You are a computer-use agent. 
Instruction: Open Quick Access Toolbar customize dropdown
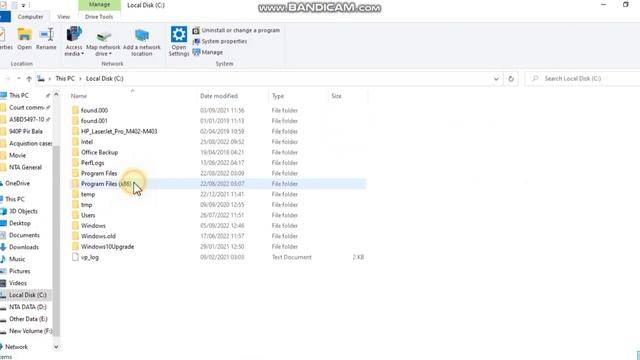tap(23, 5)
